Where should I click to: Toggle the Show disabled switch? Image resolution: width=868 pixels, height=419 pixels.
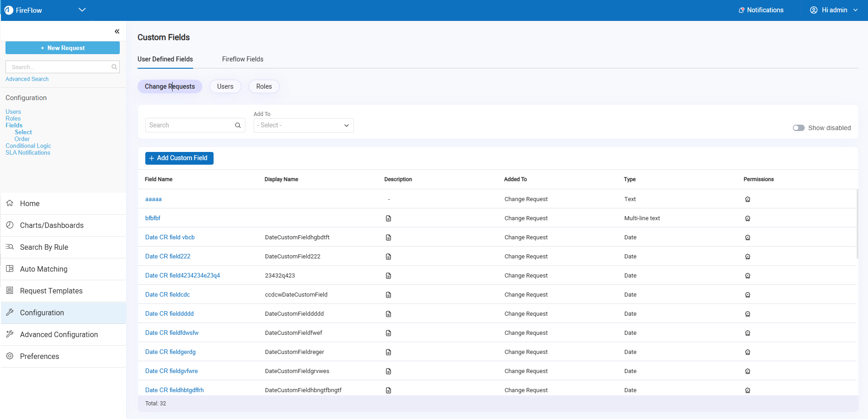pos(798,128)
